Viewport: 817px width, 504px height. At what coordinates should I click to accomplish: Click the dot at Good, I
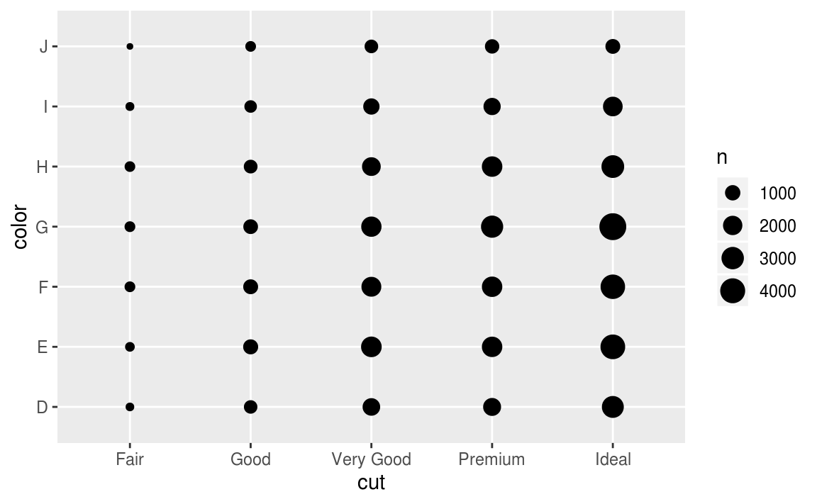(250, 106)
